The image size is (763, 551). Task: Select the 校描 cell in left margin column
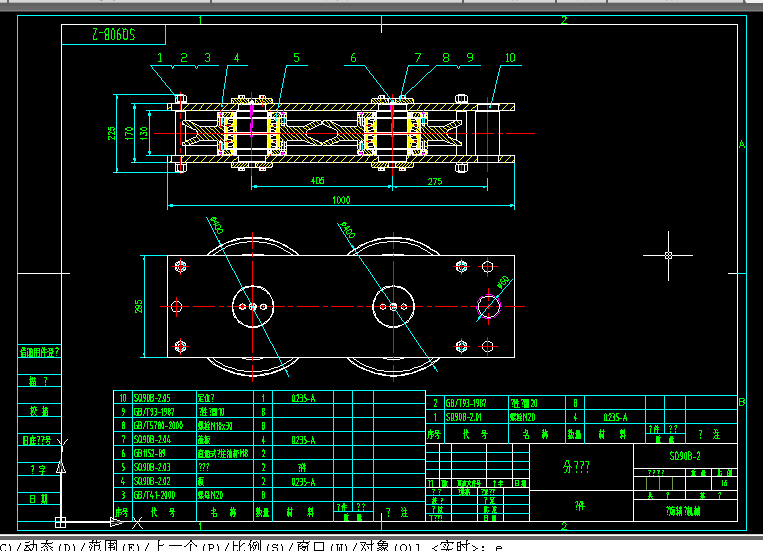coord(38,411)
